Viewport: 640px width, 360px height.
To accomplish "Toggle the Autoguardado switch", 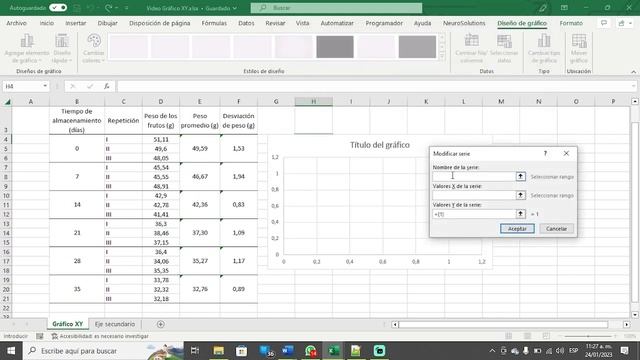I will pos(58,8).
